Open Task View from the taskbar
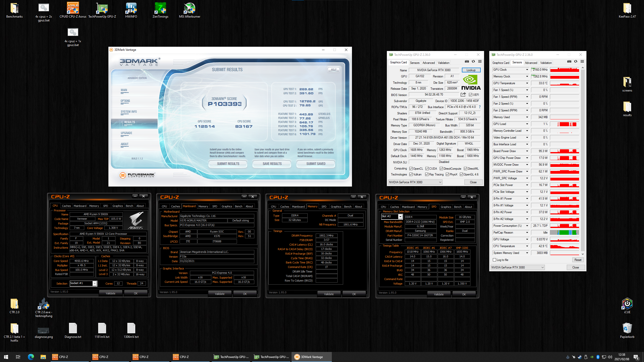 (18, 357)
